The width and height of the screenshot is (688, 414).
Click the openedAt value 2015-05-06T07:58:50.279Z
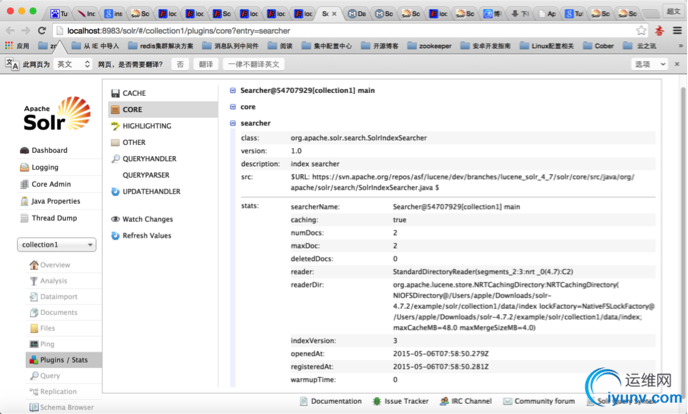click(441, 353)
